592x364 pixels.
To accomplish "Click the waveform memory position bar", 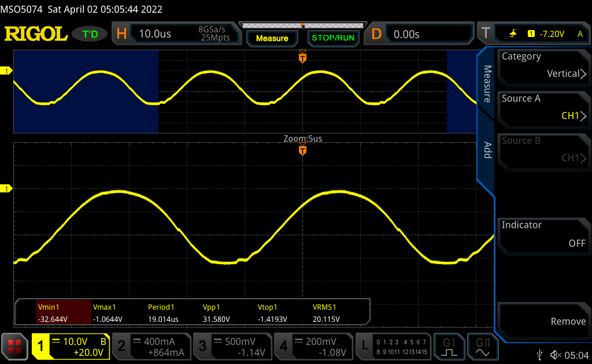I will click(303, 25).
